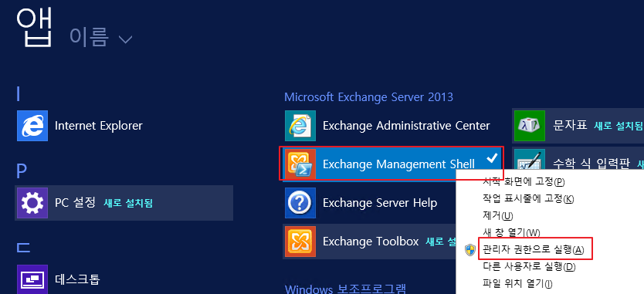Click the Exchange Server Help label
The image size is (644, 294).
(x=380, y=203)
